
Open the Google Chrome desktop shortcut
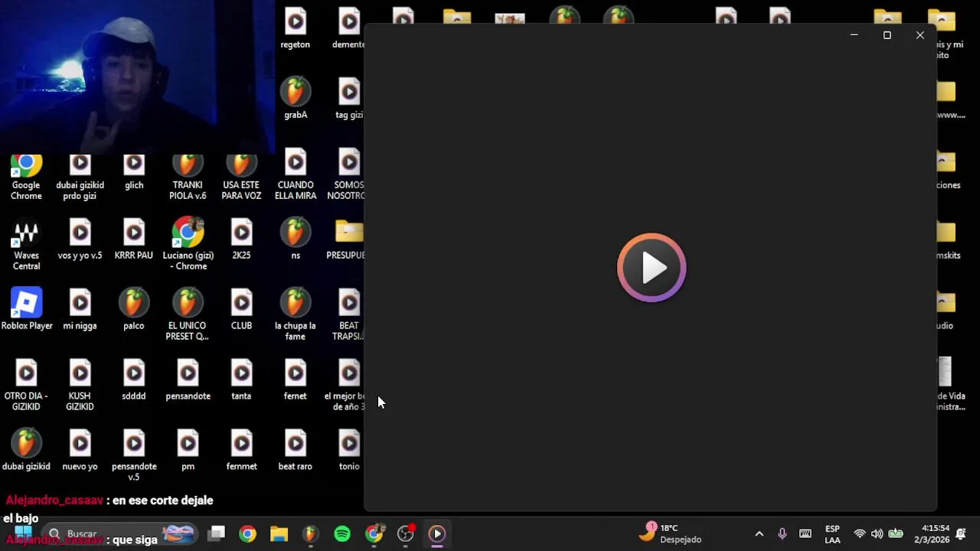[x=26, y=178]
